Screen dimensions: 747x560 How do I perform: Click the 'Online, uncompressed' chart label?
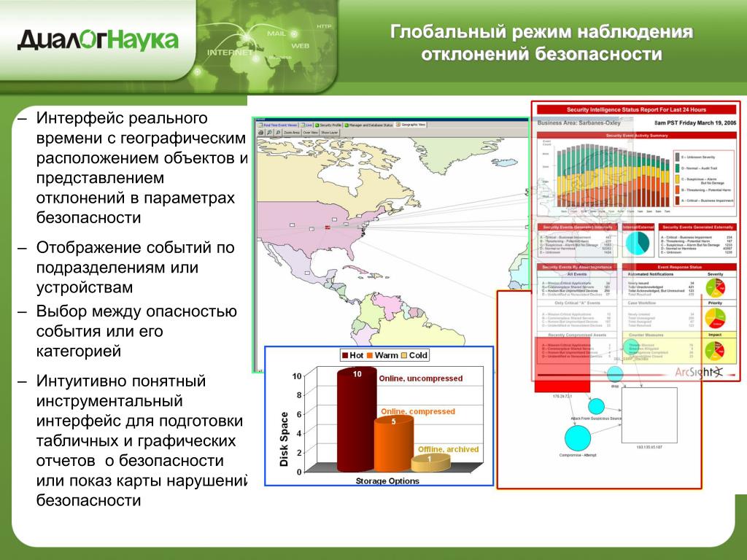[421, 378]
